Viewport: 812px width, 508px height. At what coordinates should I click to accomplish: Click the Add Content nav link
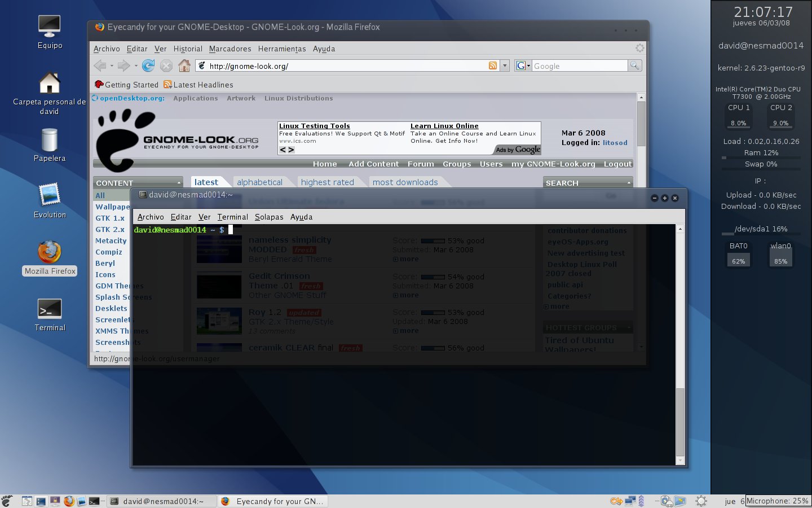(x=373, y=164)
